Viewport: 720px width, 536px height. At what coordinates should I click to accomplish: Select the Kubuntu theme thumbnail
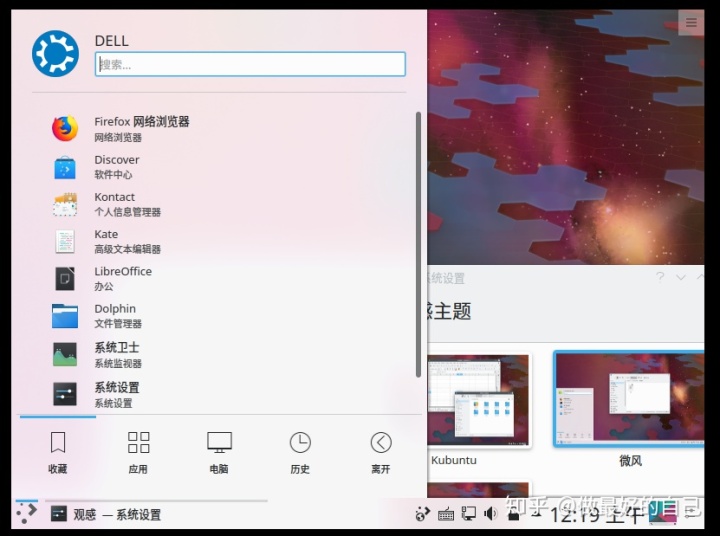coord(479,400)
